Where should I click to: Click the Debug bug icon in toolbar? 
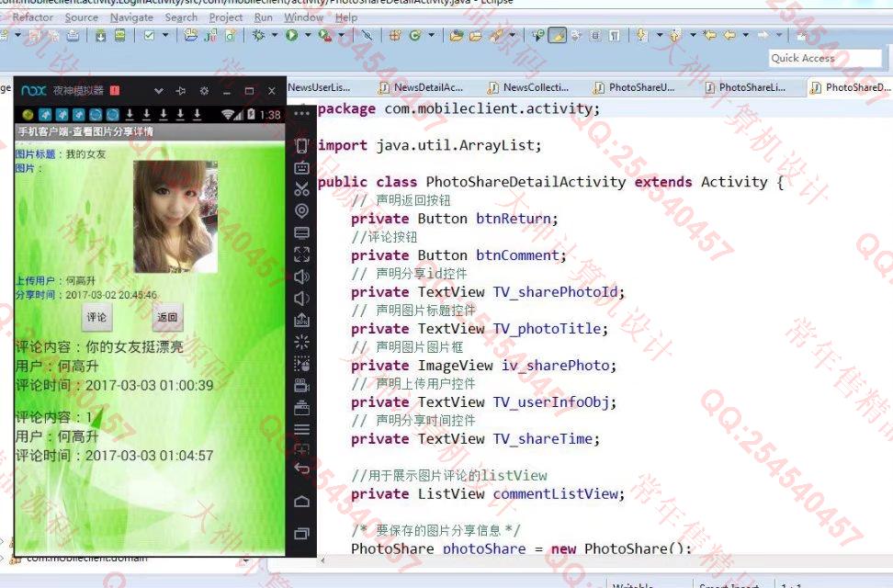coord(258,36)
